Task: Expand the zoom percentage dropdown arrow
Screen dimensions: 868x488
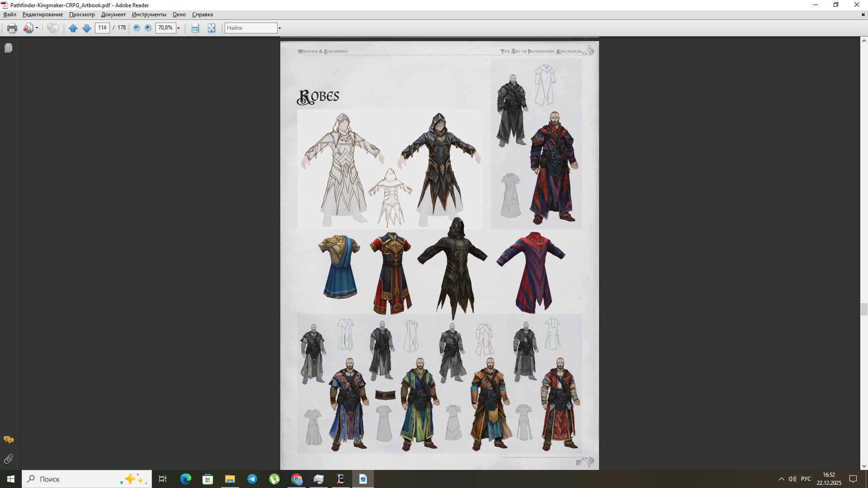Action: point(179,28)
